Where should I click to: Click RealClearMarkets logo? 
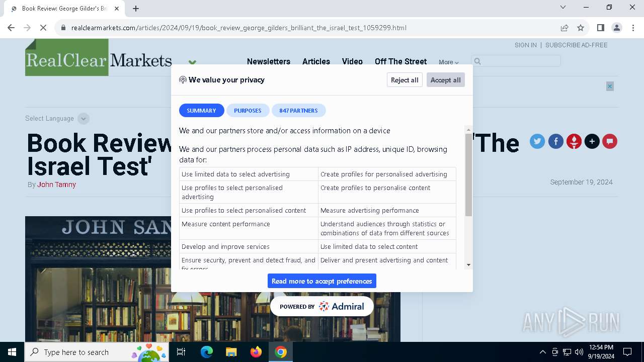point(99,57)
